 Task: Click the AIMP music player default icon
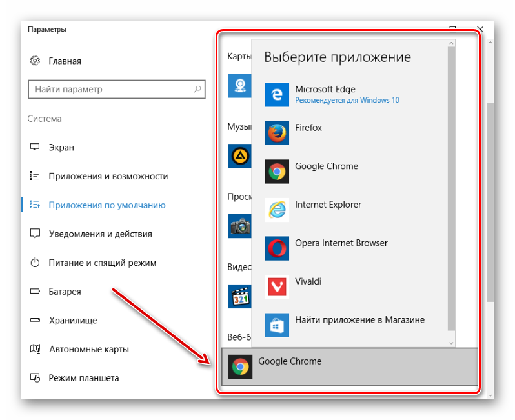pyautogui.click(x=240, y=156)
